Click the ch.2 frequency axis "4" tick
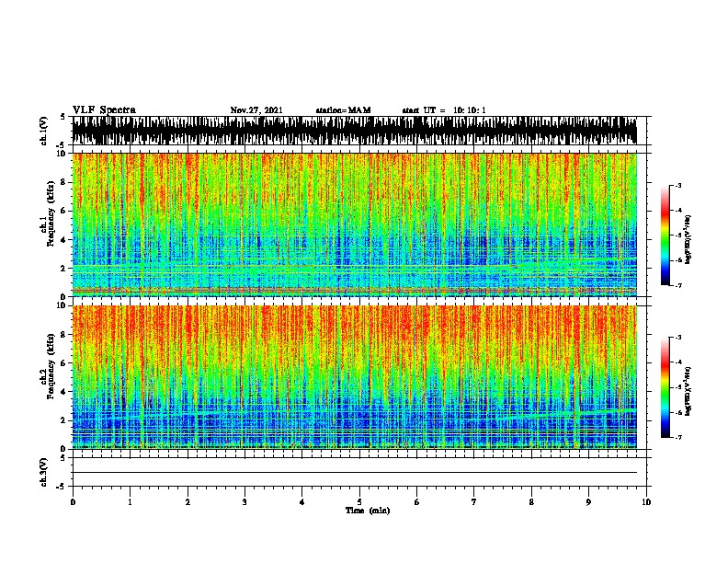Image resolution: width=728 pixels, height=563 pixels. 64,392
